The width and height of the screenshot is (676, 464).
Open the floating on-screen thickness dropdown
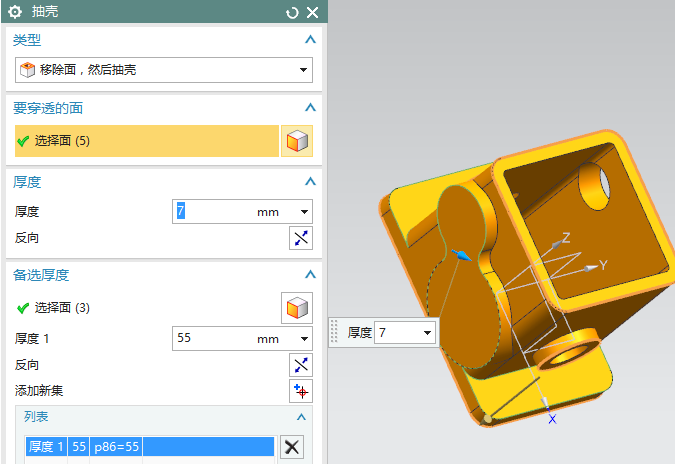click(428, 332)
